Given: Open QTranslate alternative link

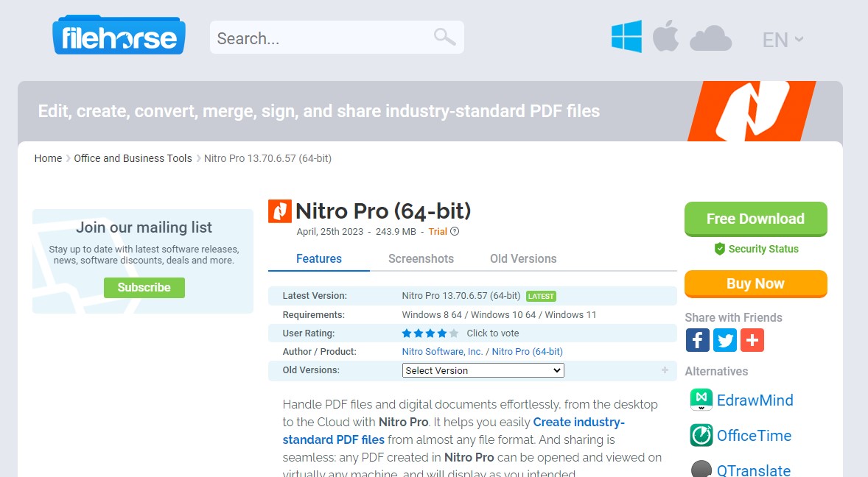Looking at the screenshot, I should pyautogui.click(x=753, y=470).
